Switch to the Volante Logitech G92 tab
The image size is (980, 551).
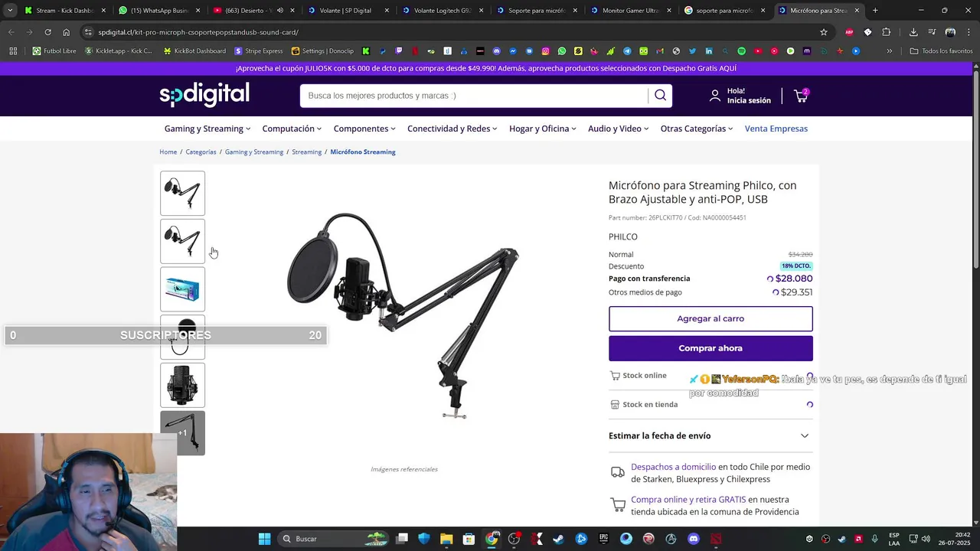[443, 11]
